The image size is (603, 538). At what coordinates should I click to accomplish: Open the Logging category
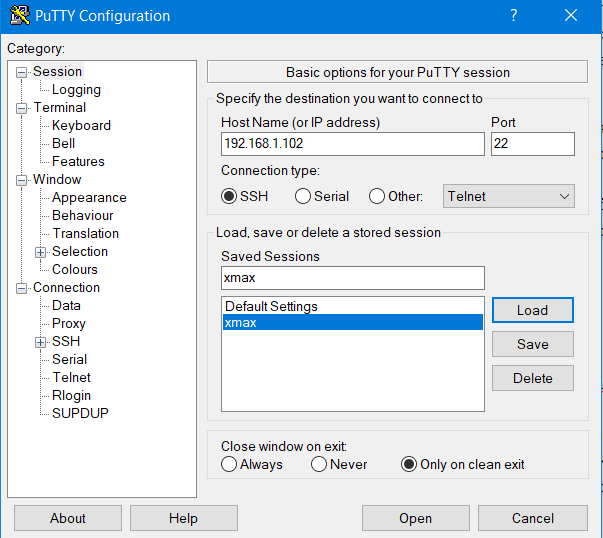point(76,90)
